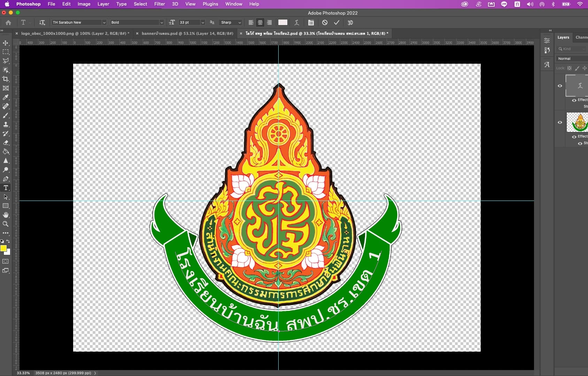Open the layer filter Kind dropdown
Viewport: 588px width, 376px height.
(x=572, y=49)
